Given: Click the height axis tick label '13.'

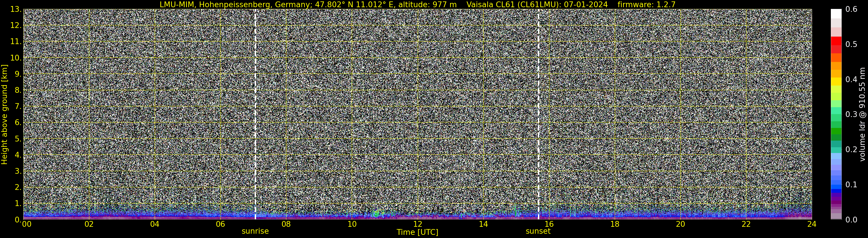Looking at the screenshot, I should [x=16, y=9].
